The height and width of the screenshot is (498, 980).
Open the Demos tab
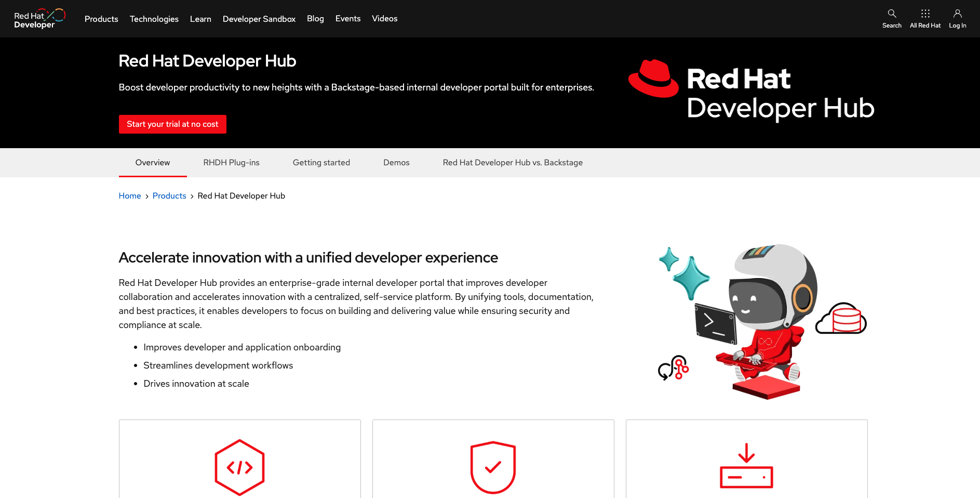396,162
